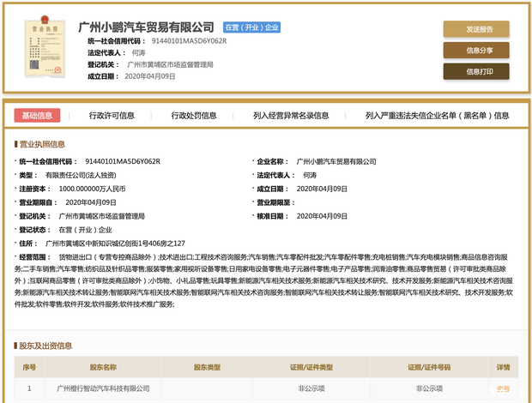
Task: Click the 查看 link in shareholder row
Action: point(503,389)
